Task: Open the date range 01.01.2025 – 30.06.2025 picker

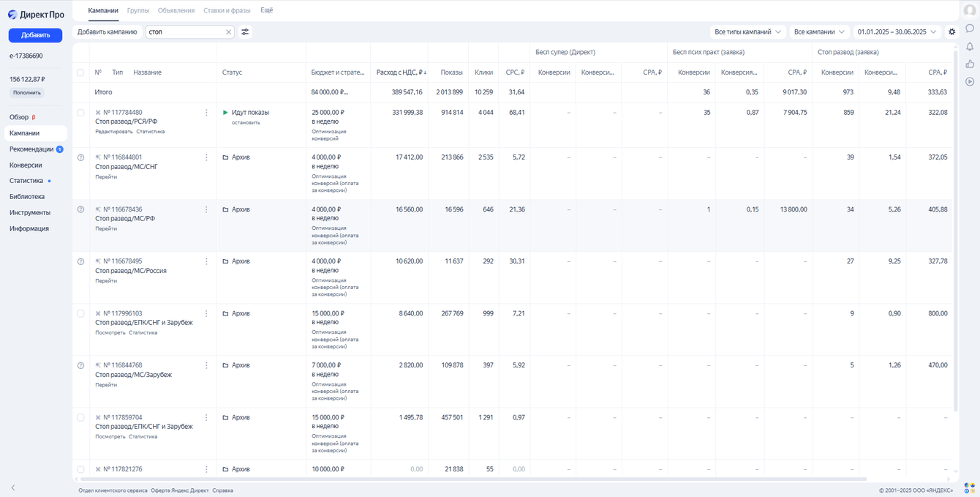Action: click(897, 32)
